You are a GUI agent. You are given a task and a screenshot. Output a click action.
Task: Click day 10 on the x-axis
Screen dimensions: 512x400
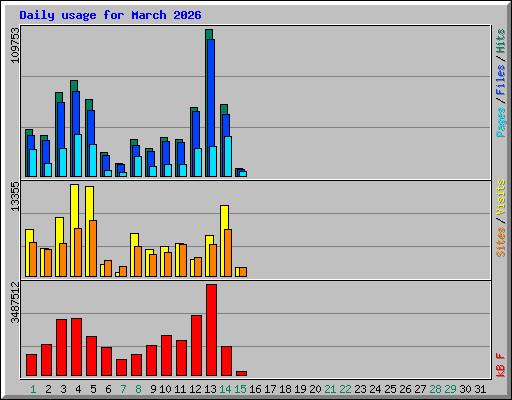tap(165, 389)
